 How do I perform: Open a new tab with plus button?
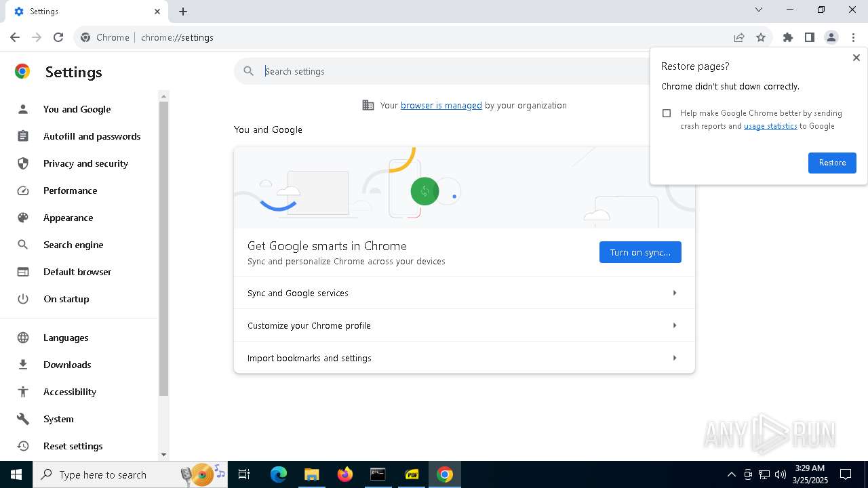(183, 12)
